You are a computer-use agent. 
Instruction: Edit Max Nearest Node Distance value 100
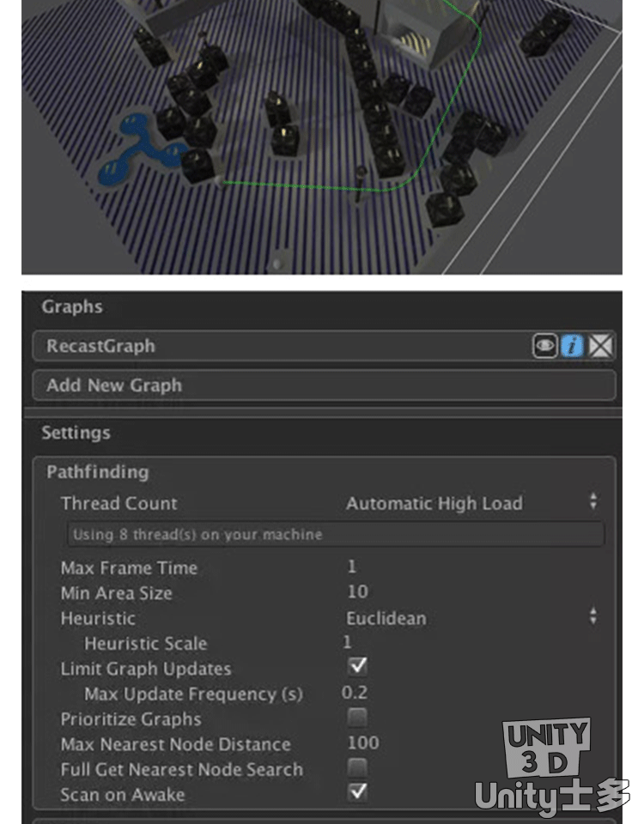click(x=363, y=743)
